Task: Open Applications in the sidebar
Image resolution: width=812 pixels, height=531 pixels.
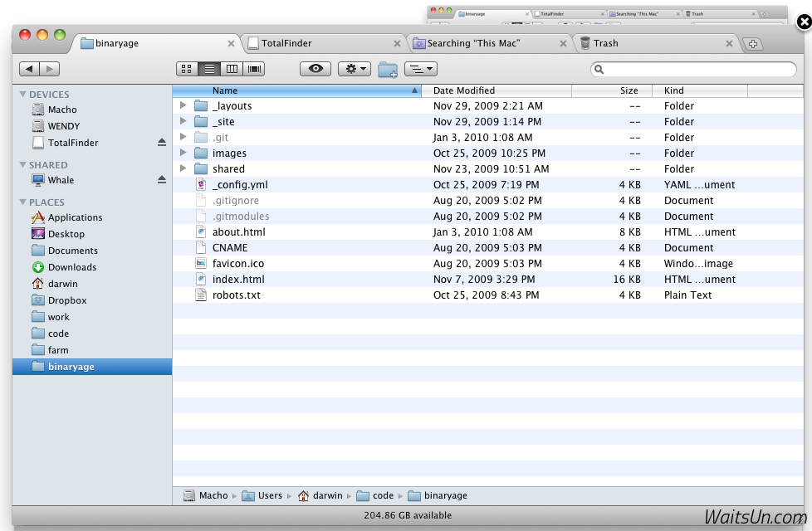Action: (75, 217)
